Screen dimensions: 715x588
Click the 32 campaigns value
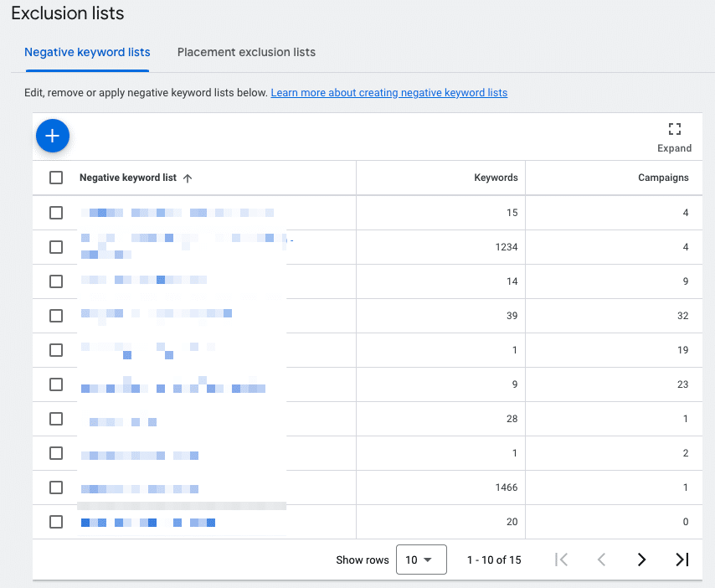pyautogui.click(x=682, y=316)
